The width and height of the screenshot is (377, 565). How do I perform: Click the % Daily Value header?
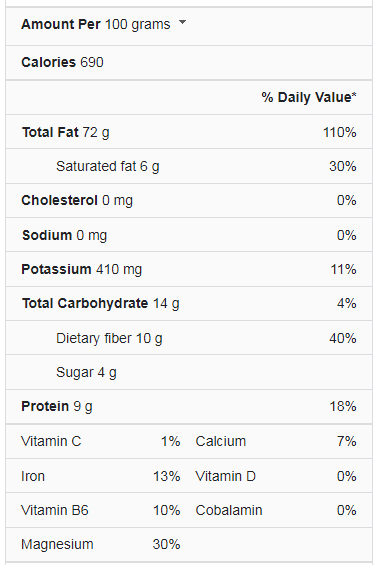(309, 97)
